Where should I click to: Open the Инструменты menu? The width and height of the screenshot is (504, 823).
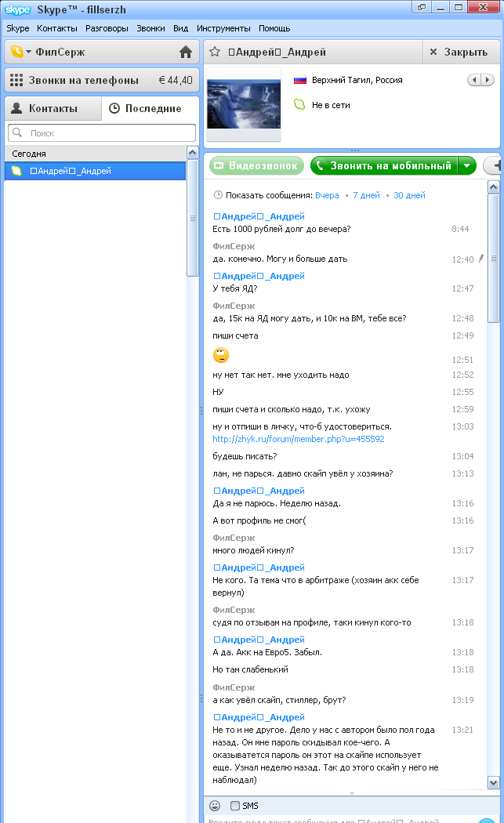pyautogui.click(x=223, y=28)
